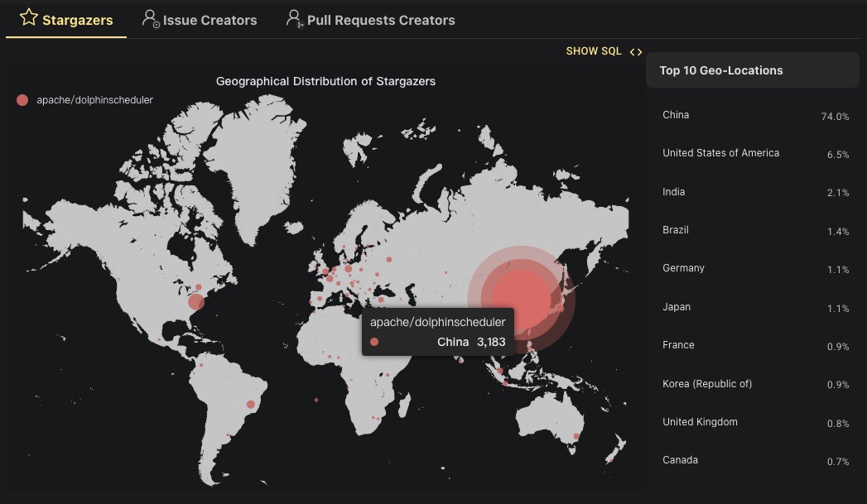Open the Pull Requests Creators tab
867x504 pixels.
point(370,20)
